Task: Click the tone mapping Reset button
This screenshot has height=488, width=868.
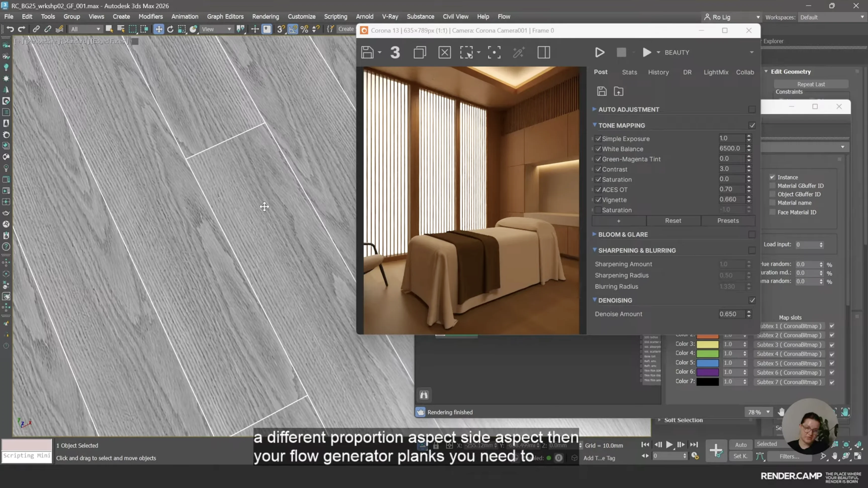Action: tap(673, 221)
